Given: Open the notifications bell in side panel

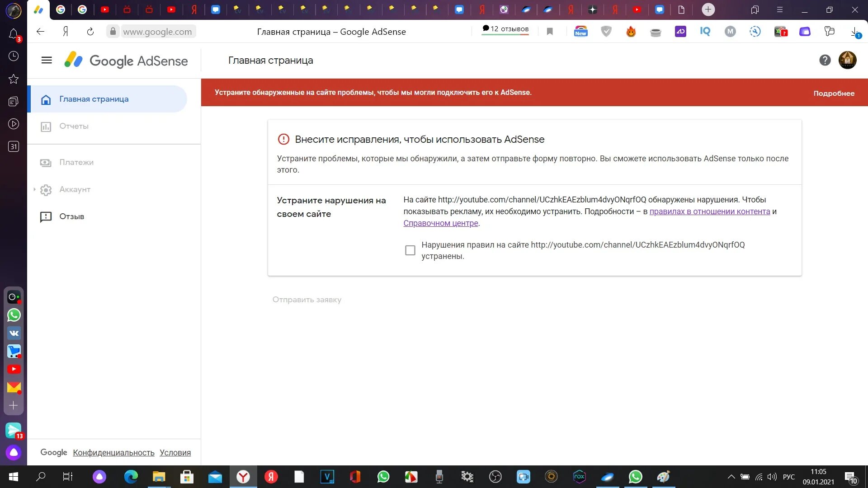Looking at the screenshot, I should pos(14,34).
